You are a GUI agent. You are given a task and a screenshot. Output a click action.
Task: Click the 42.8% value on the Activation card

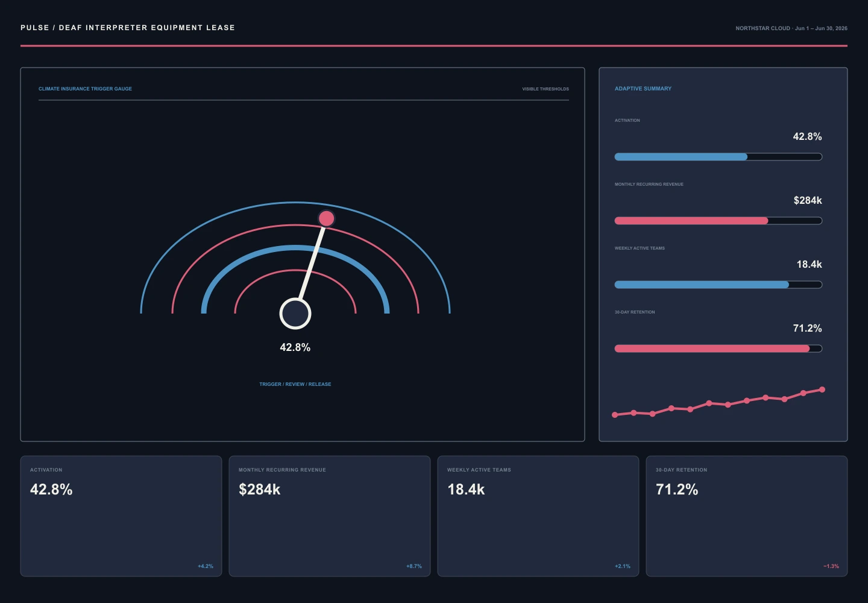coord(51,490)
